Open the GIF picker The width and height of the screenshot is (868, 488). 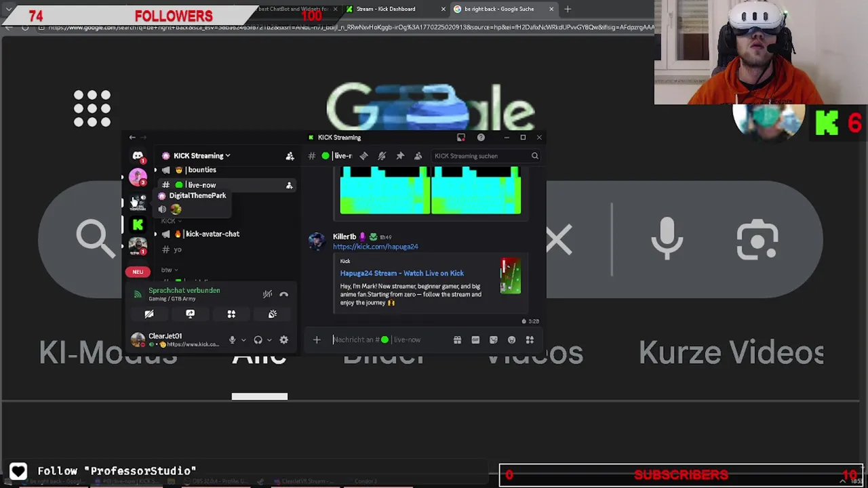(475, 340)
